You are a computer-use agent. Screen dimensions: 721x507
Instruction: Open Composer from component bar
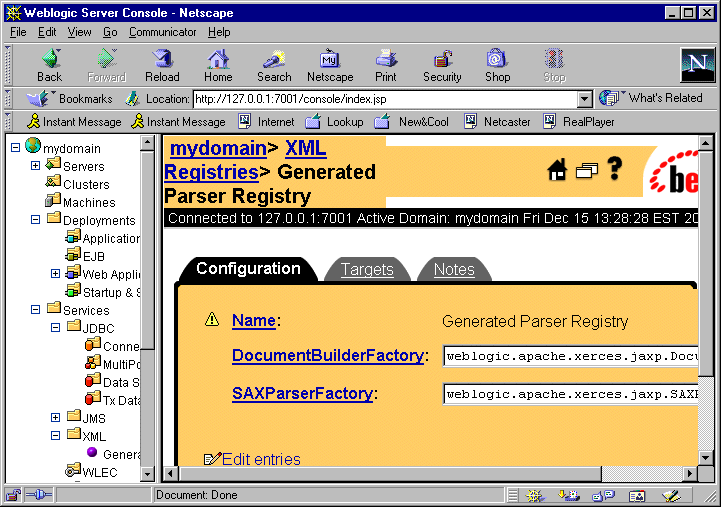click(x=671, y=496)
